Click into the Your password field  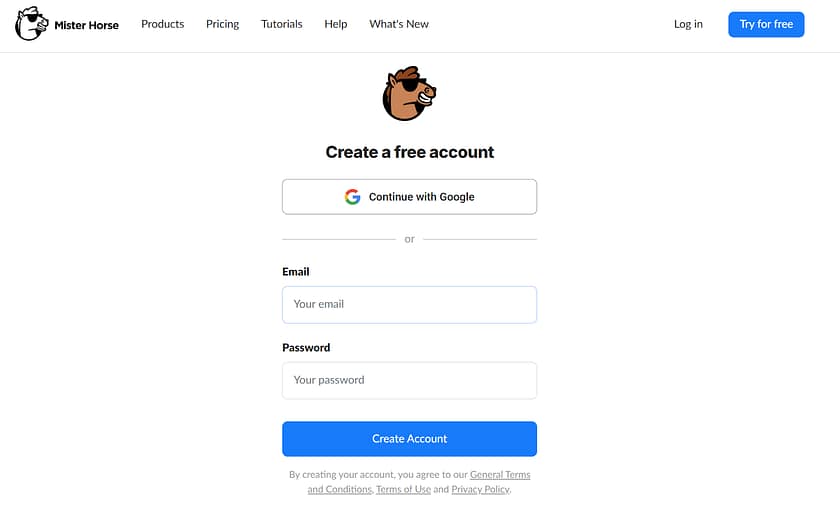[409, 380]
